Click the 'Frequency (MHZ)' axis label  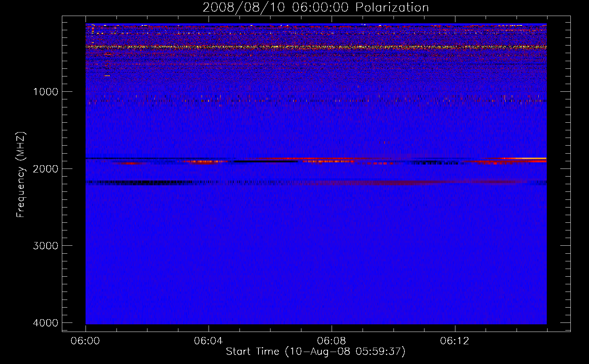pyautogui.click(x=20, y=175)
